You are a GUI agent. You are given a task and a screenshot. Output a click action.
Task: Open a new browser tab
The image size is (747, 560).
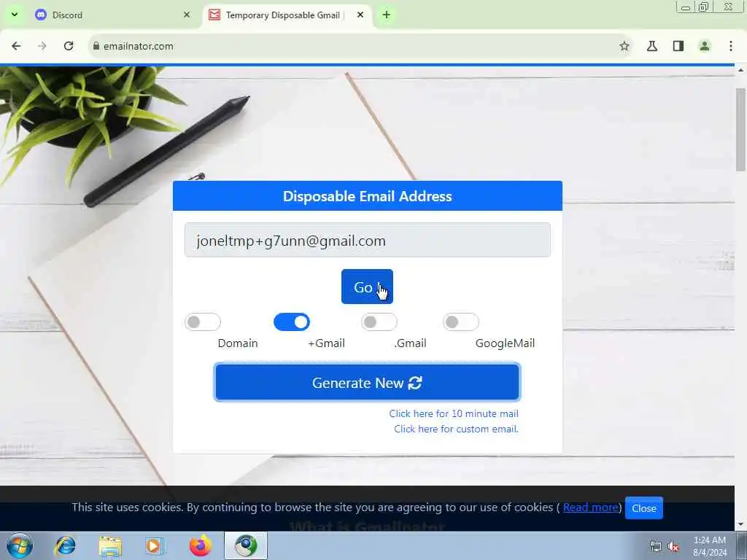[387, 15]
